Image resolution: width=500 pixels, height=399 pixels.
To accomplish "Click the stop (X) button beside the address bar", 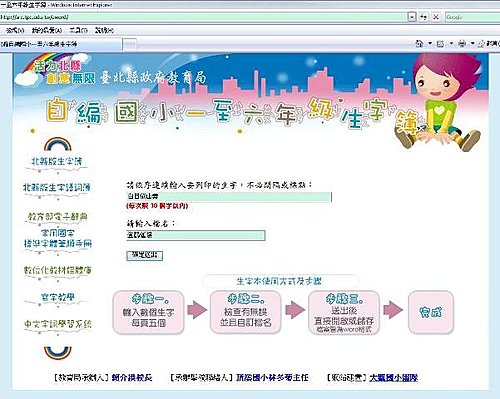I will pyautogui.click(x=435, y=17).
